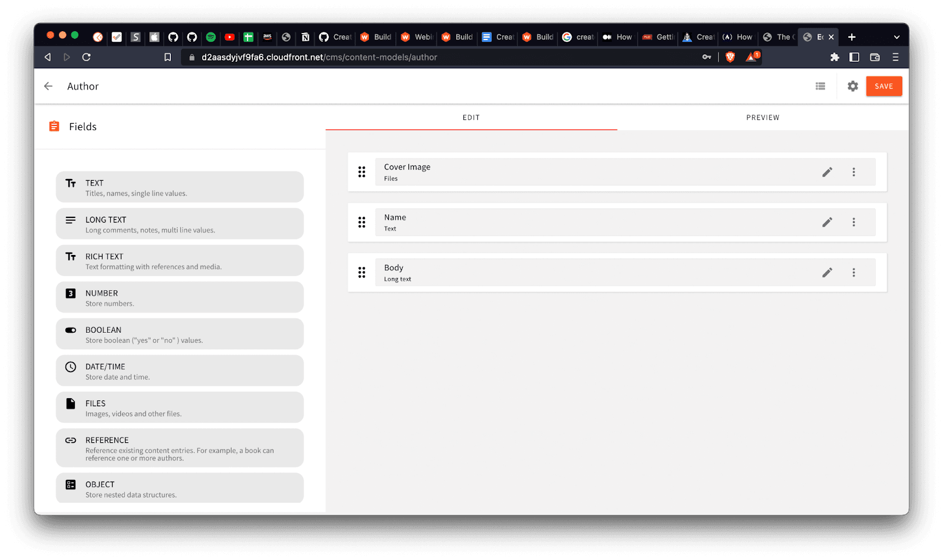Click the browser address bar URL
This screenshot has width=943, height=560.
(x=319, y=57)
